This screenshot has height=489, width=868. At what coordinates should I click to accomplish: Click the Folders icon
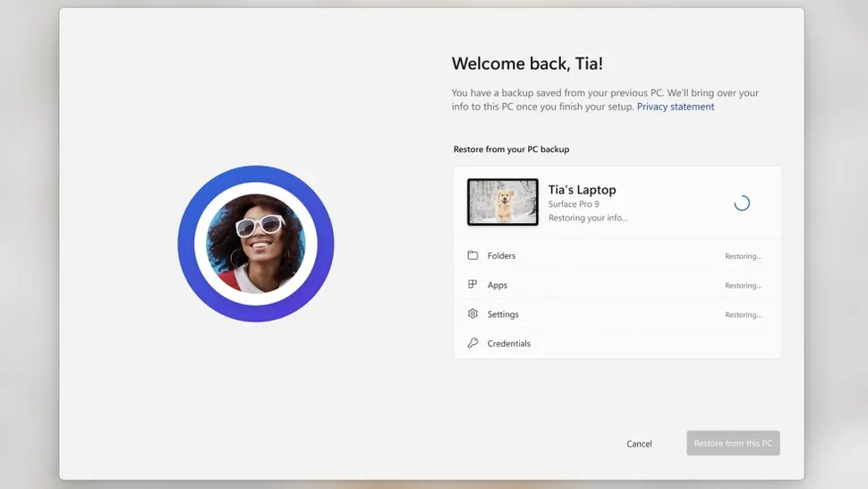(x=472, y=255)
